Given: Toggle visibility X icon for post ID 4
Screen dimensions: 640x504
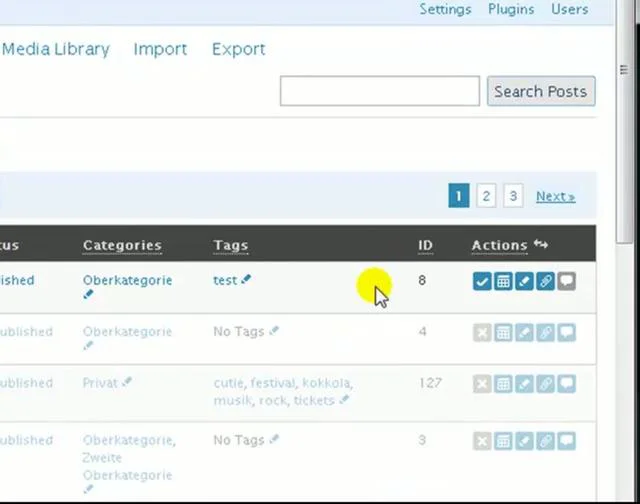Looking at the screenshot, I should click(x=482, y=333).
